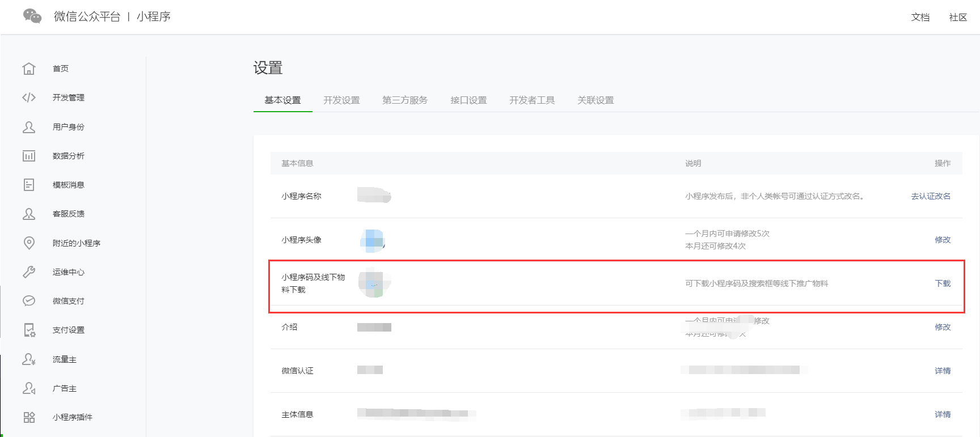Click the 开发管理 code brackets icon

coord(29,97)
